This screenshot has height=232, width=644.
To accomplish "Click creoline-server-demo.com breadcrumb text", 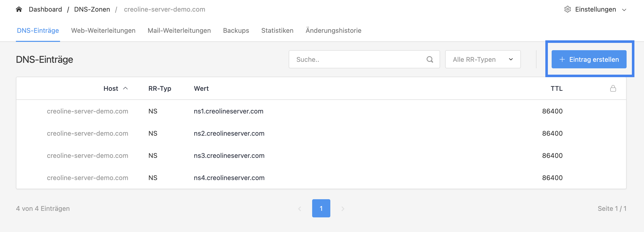I will [x=165, y=9].
